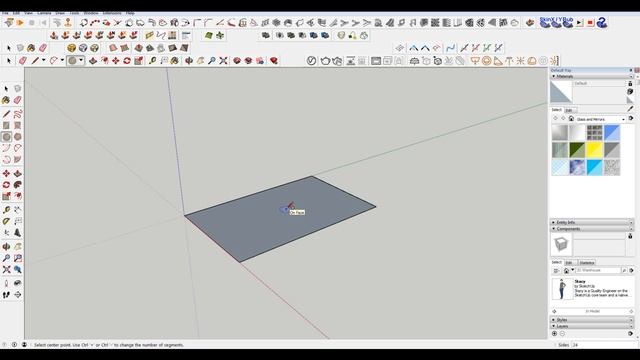Open the Line tool dropdown arrow in top toolbar

click(43, 60)
